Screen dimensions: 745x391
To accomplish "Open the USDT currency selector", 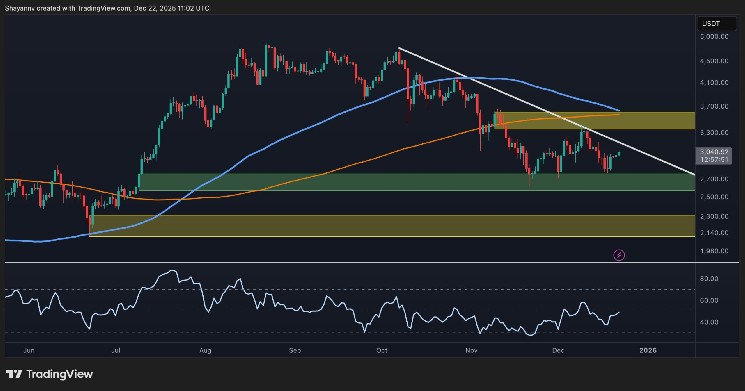I will pos(716,23).
